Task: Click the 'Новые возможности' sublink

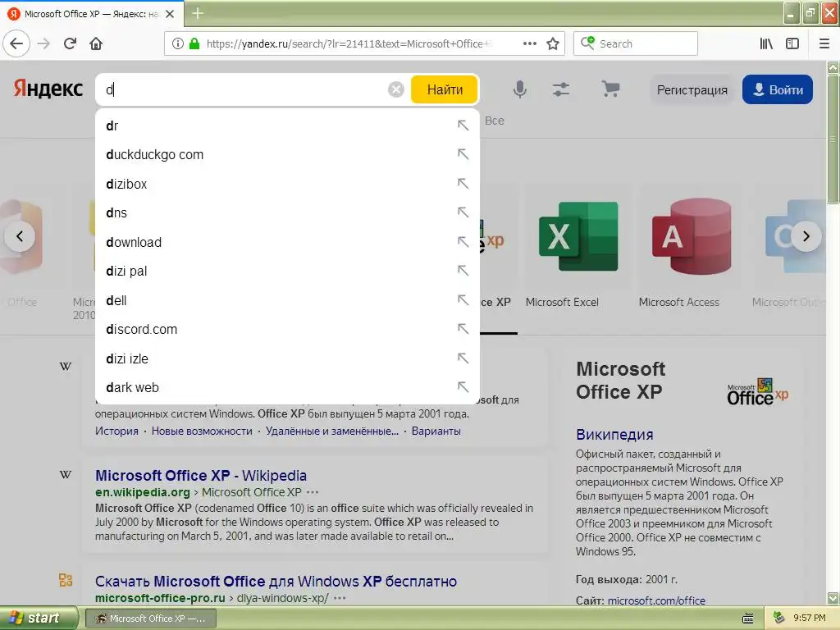Action: point(202,431)
